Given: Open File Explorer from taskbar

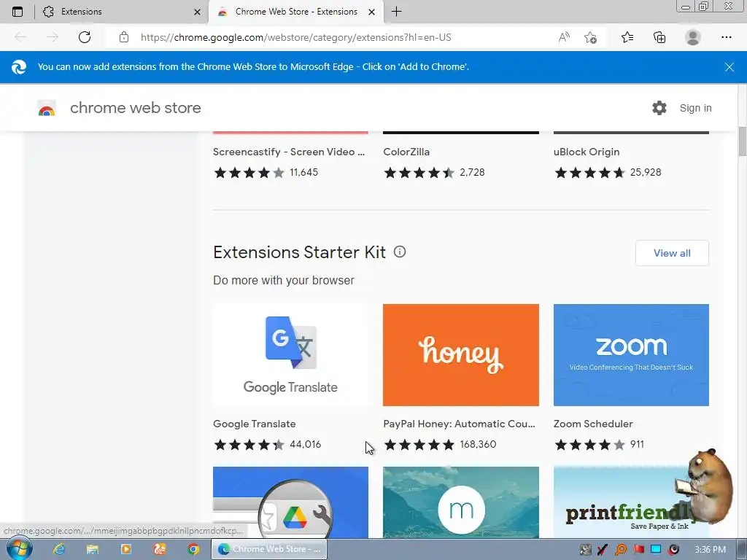Looking at the screenshot, I should pyautogui.click(x=93, y=549).
